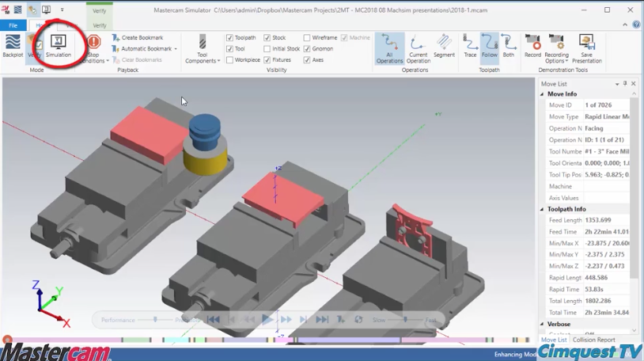Toggle Gnomon checkbox
Viewport: 644px width, 361px height.
307,48
